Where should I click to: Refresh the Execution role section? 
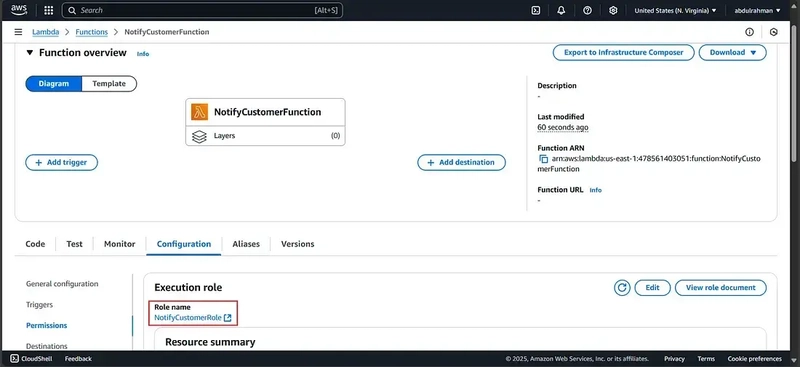(622, 287)
